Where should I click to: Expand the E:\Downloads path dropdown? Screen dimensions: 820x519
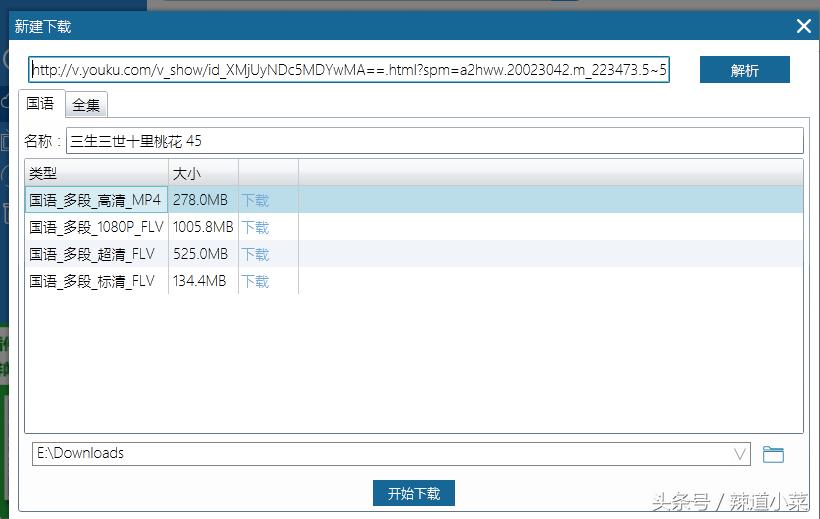[739, 454]
